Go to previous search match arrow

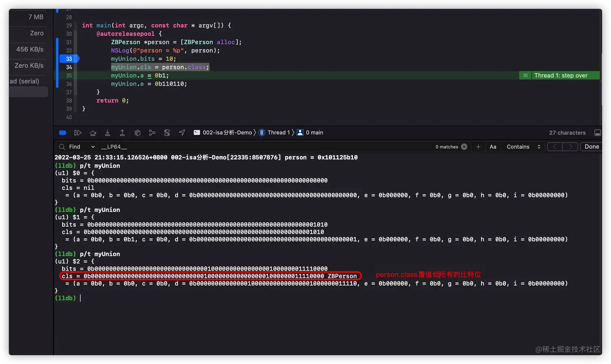tap(555, 147)
